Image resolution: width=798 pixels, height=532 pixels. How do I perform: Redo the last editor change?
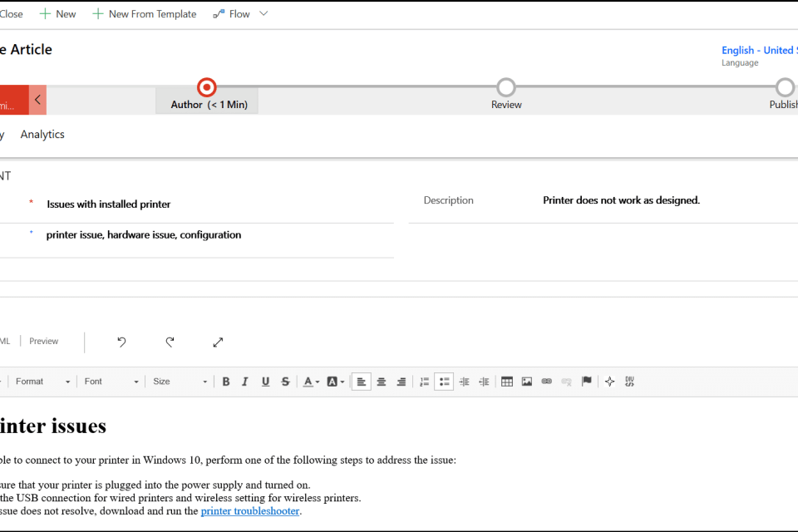tap(170, 342)
